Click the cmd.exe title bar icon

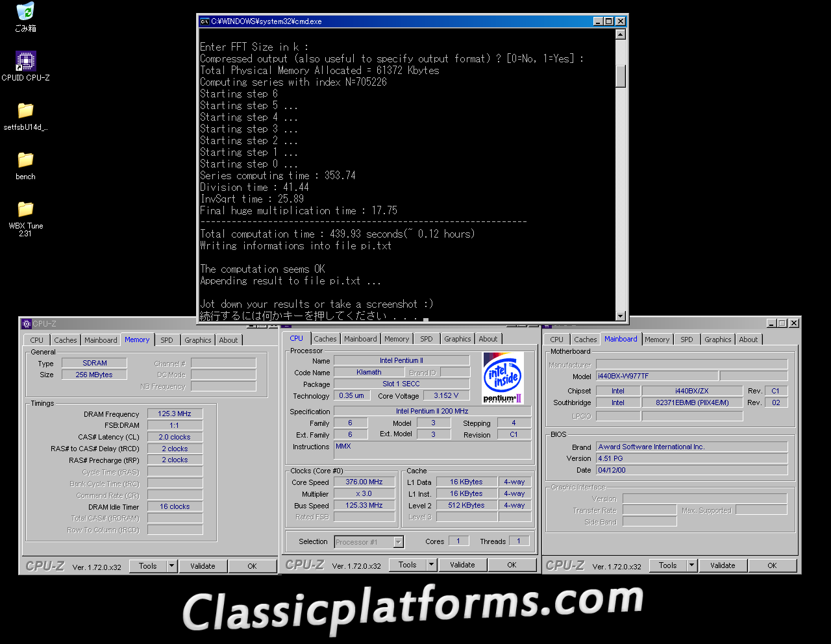pyautogui.click(x=205, y=21)
